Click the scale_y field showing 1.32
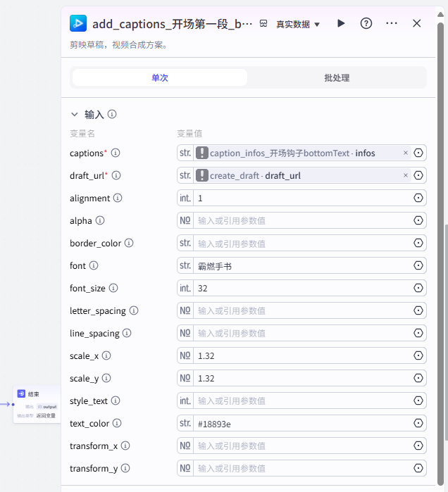This screenshot has width=448, height=492. pyautogui.click(x=303, y=378)
